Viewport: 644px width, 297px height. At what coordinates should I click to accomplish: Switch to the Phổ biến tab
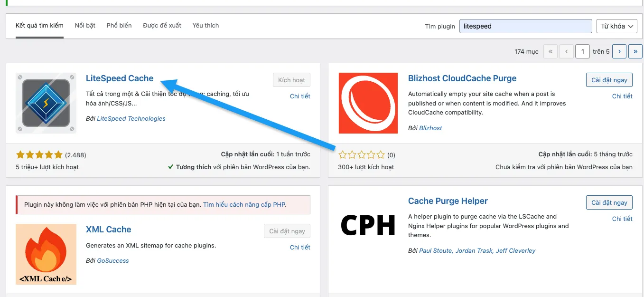pos(119,26)
